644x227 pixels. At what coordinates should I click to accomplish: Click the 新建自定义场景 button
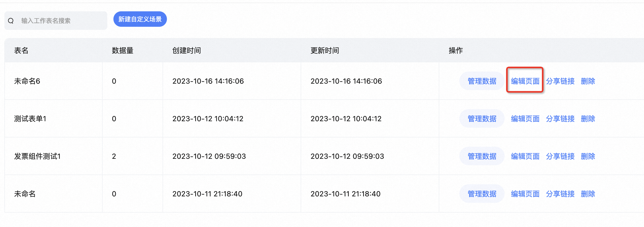click(140, 19)
